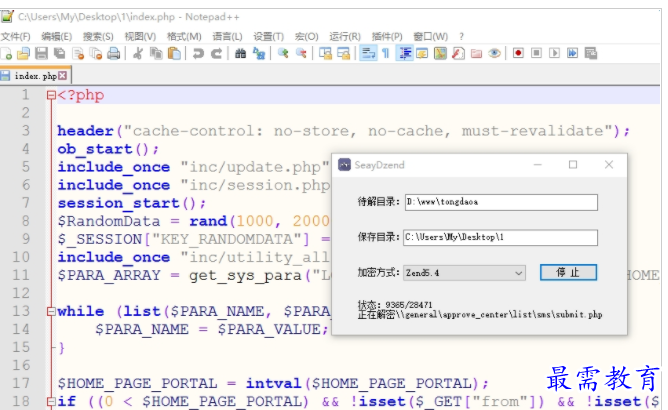The height and width of the screenshot is (410, 668).
Task: Toggle show all characters pilcrow button
Action: click(385, 53)
